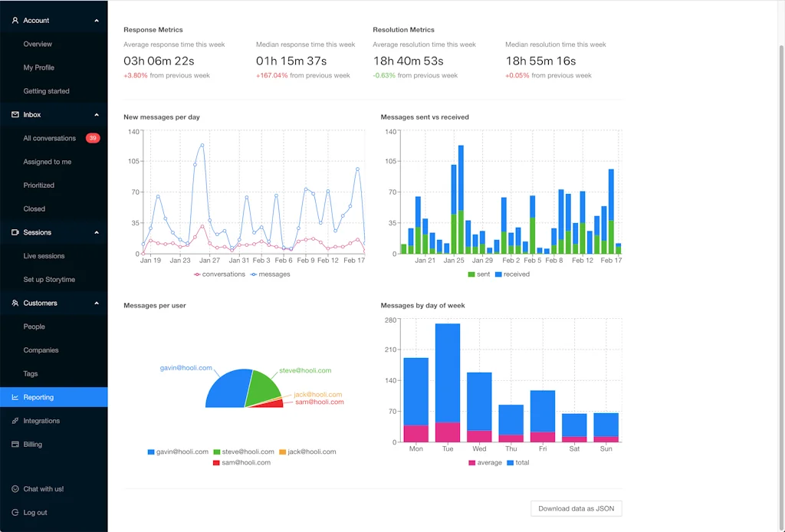Click the Log out icon
This screenshot has height=532, width=785.
coord(15,513)
